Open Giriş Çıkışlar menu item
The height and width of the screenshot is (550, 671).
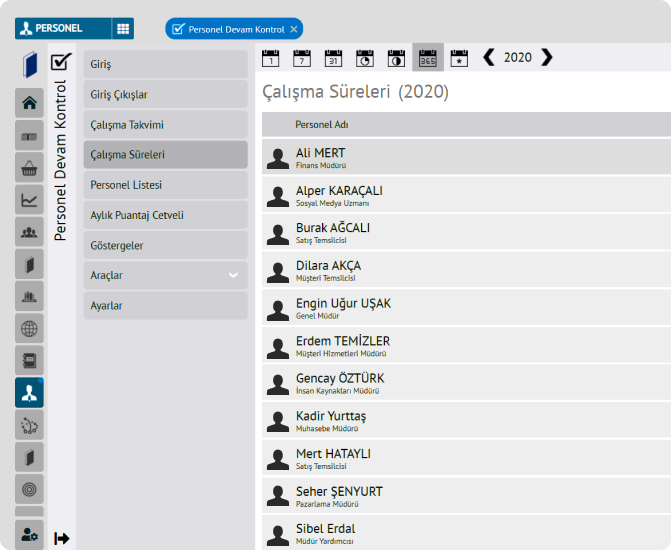point(165,95)
